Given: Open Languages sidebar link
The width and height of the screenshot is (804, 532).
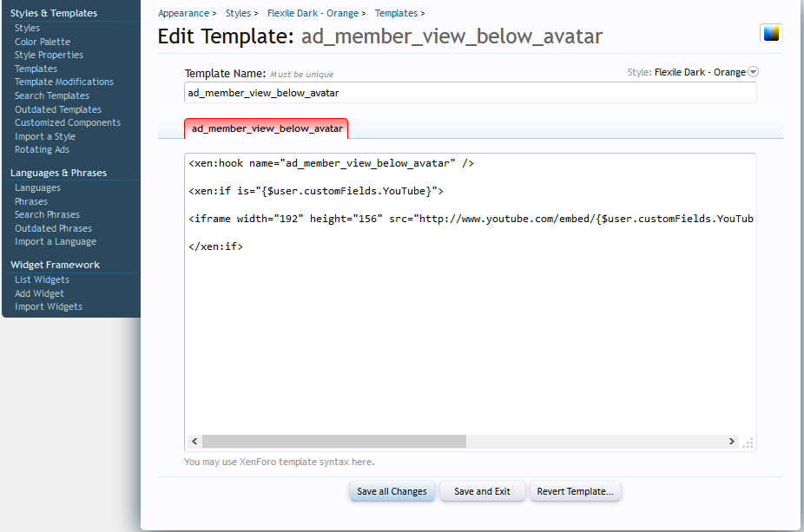Looking at the screenshot, I should pyautogui.click(x=37, y=187).
